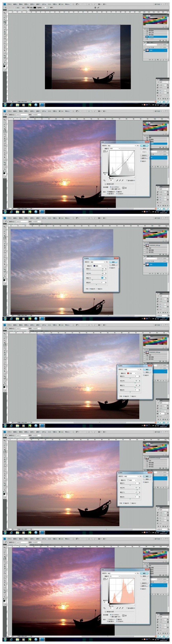Viewport: 172px width, 644px height.
Task: Confirm the RGB Curves dialog with 确定
Action: coord(144,146)
